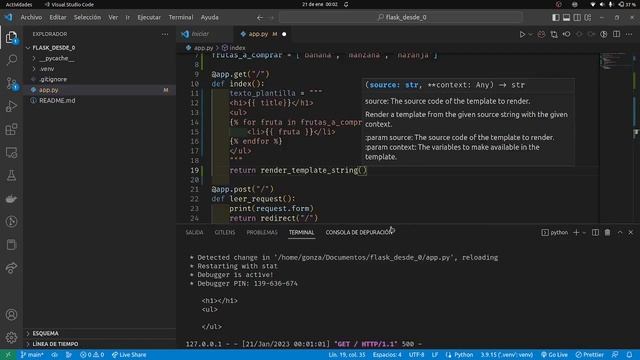Open the Archivo menu
Image resolution: width=640 pixels, height=360 pixels.
coord(31,18)
